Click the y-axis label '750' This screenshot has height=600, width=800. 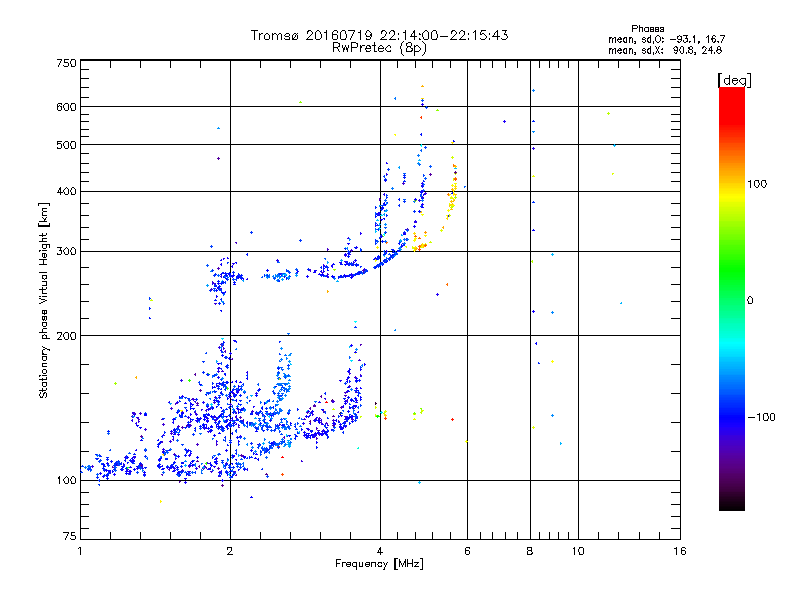66,63
